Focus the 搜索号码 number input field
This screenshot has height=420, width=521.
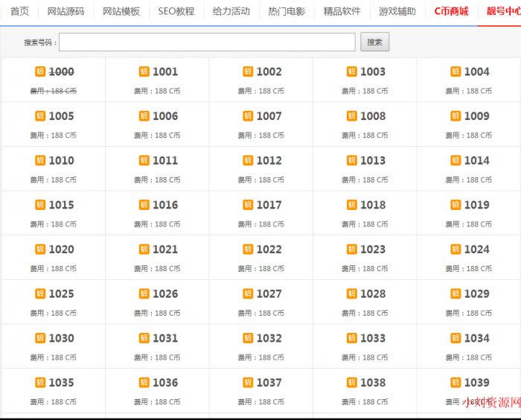click(207, 42)
